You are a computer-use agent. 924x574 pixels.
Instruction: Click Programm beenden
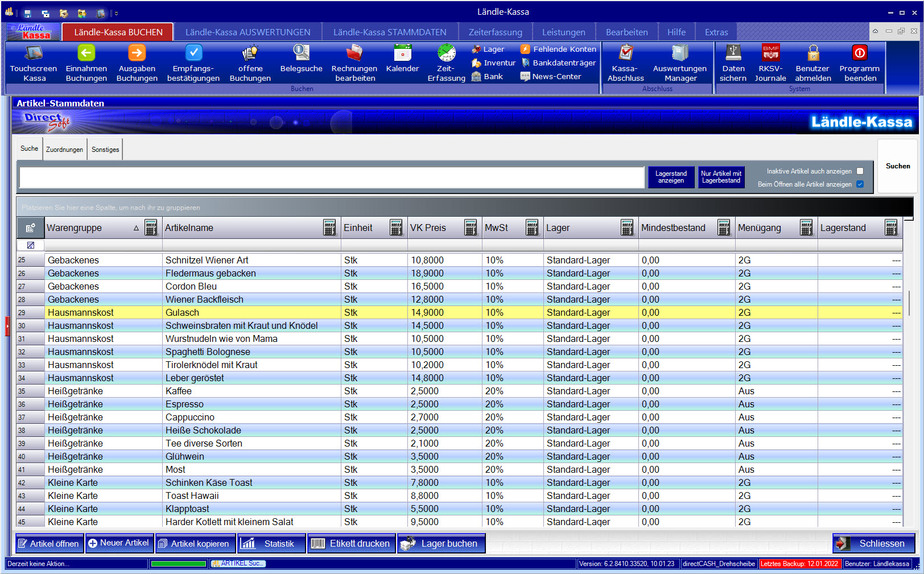tap(860, 63)
